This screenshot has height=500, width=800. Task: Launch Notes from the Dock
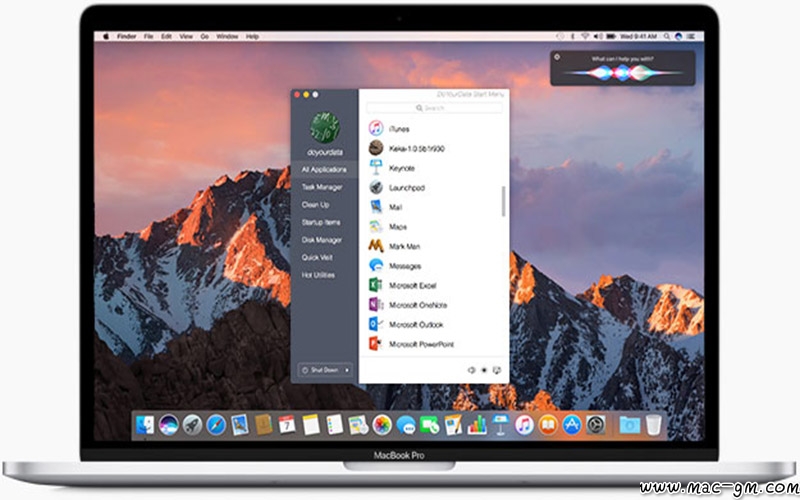(311, 424)
